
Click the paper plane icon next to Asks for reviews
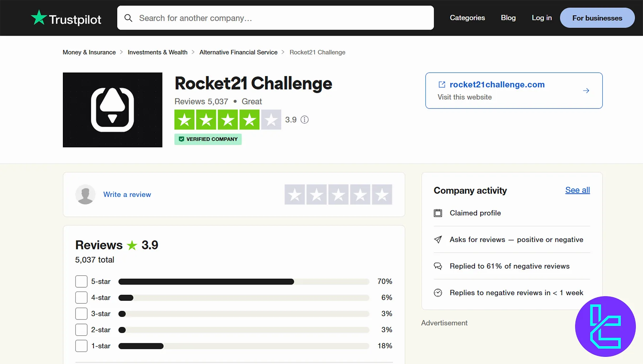pos(438,240)
